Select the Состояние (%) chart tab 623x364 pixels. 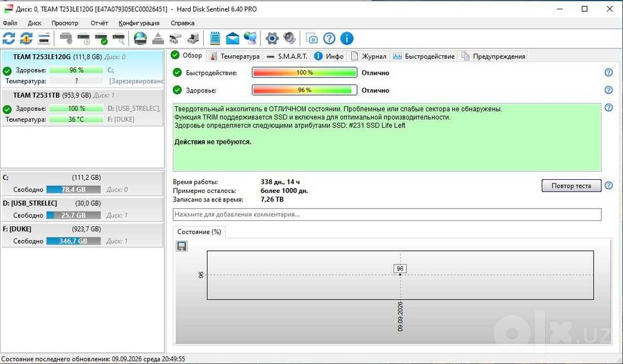pos(199,232)
